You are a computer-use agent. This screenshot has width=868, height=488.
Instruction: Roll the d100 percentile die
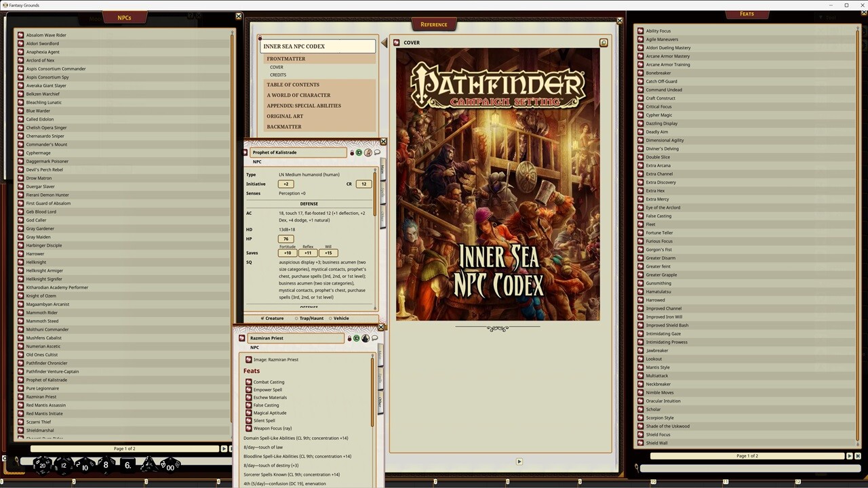click(170, 466)
